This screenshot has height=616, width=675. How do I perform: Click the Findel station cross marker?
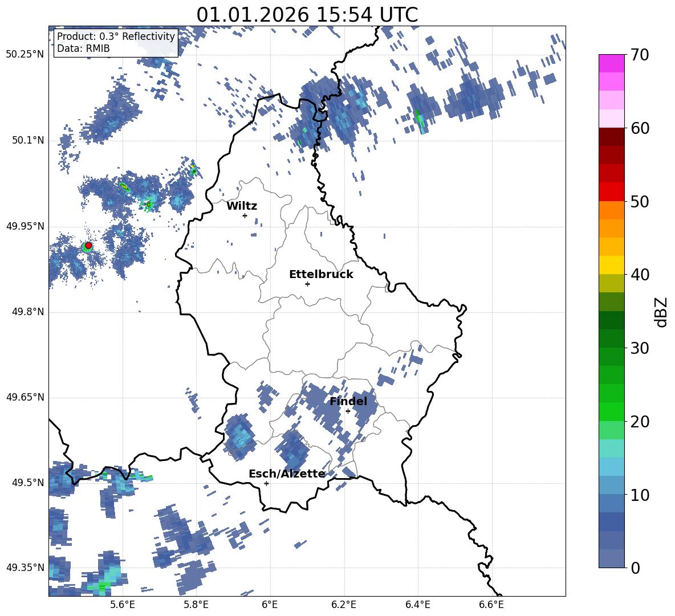click(x=348, y=411)
